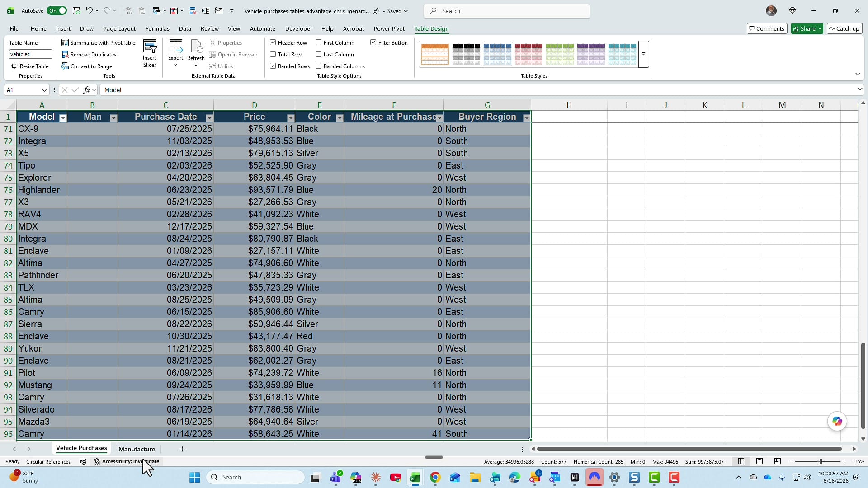Click Summarize with PivotTable
The width and height of the screenshot is (868, 488).
point(99,42)
